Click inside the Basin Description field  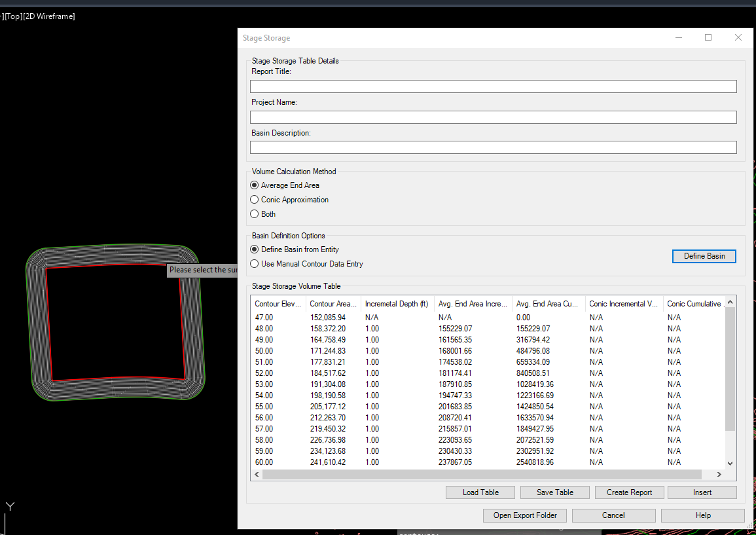(x=493, y=147)
